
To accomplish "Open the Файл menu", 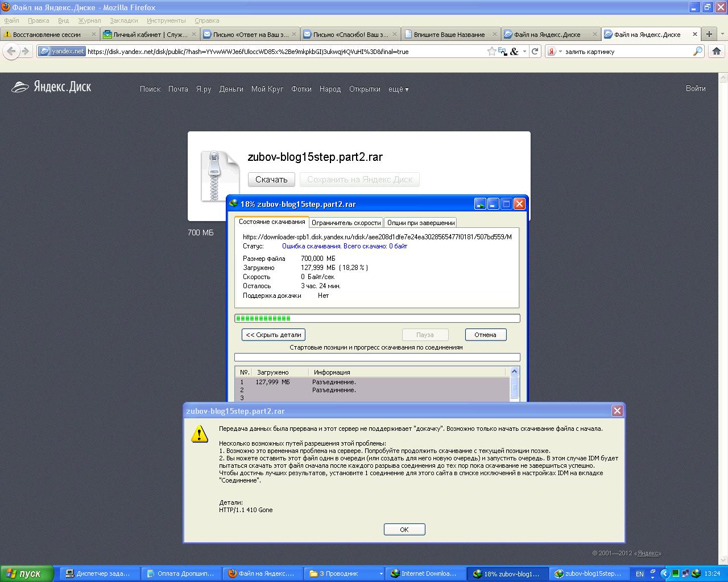I will pos(11,20).
